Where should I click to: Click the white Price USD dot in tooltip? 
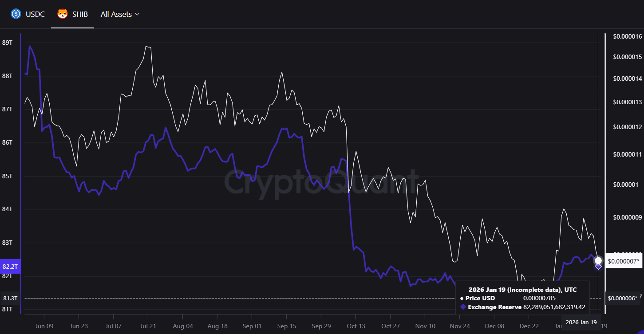tap(462, 298)
